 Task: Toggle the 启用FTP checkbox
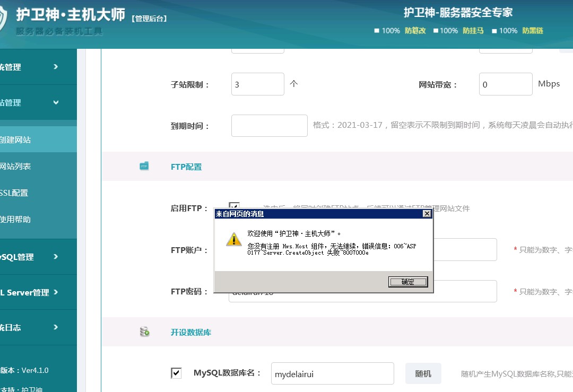click(234, 206)
